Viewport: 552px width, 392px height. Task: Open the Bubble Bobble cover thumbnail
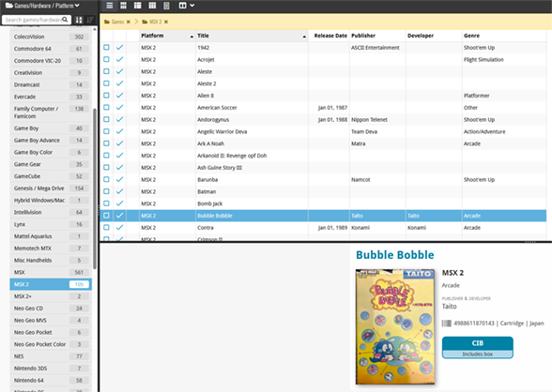(395, 326)
